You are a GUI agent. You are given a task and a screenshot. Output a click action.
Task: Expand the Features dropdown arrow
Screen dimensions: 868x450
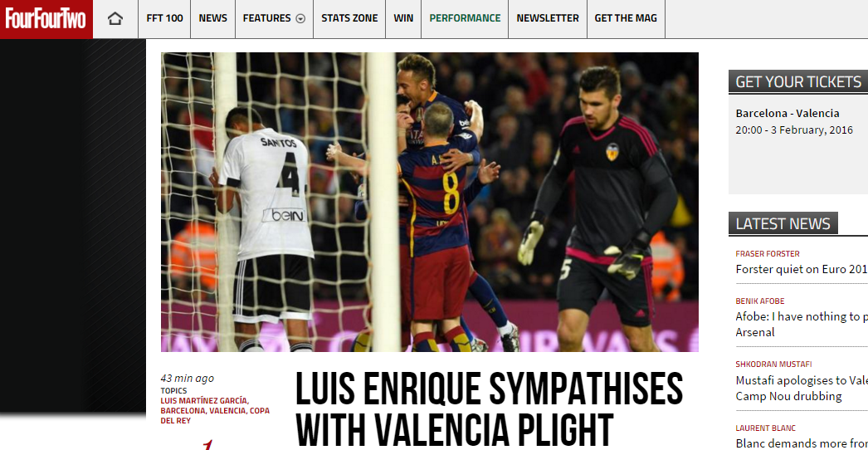[300, 18]
